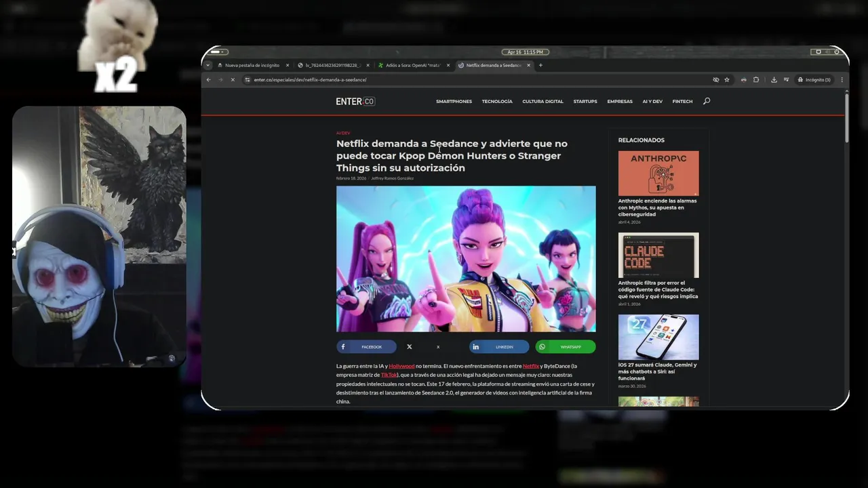868x488 pixels.
Task: Stop page loading with the X button
Action: pos(232,80)
